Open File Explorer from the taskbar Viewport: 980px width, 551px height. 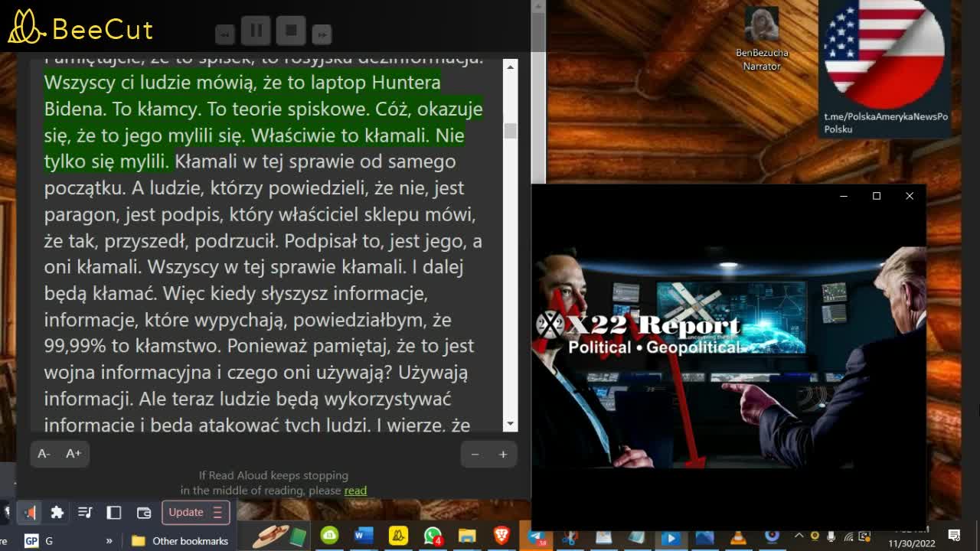[x=467, y=536]
